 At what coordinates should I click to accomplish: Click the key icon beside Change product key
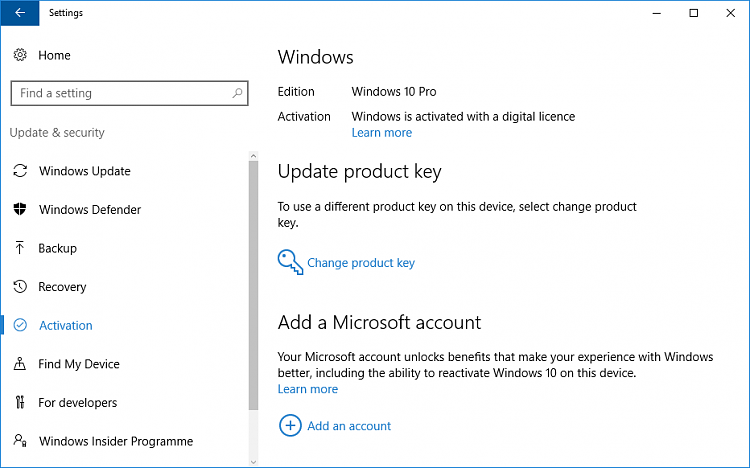click(290, 262)
